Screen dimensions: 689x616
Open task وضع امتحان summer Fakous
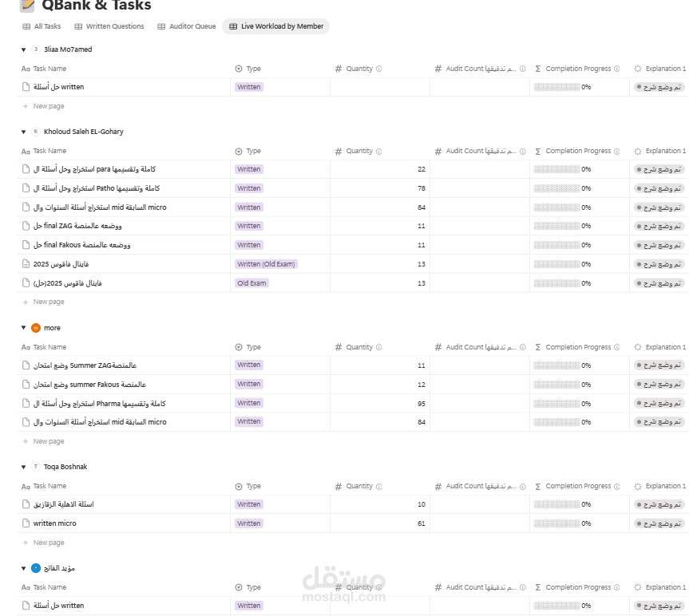click(x=89, y=385)
